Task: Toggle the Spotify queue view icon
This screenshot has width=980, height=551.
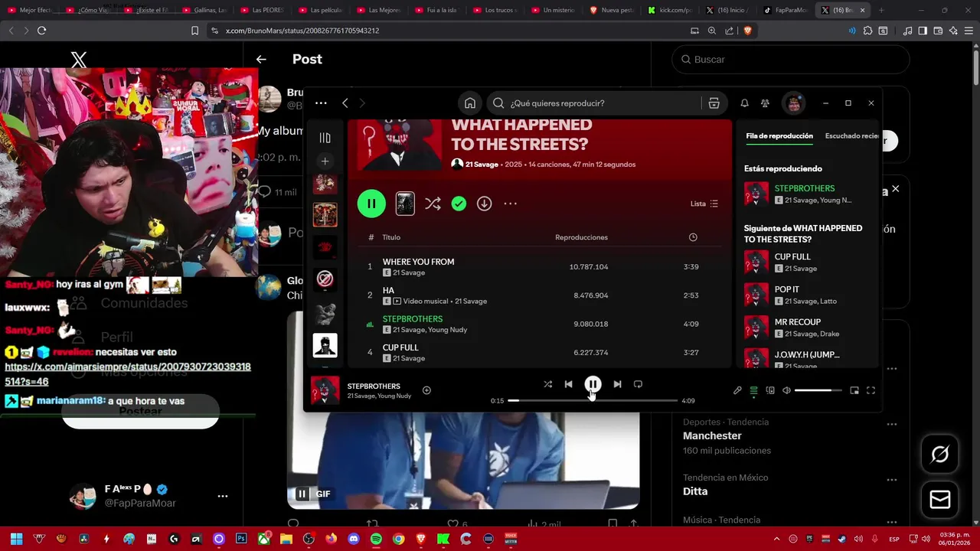Action: tap(753, 390)
